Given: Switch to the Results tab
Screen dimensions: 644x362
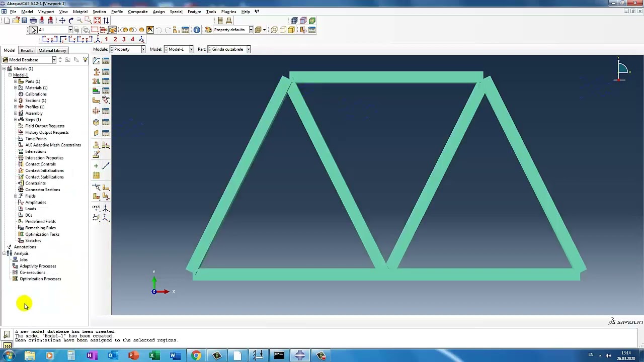Looking at the screenshot, I should [x=27, y=50].
